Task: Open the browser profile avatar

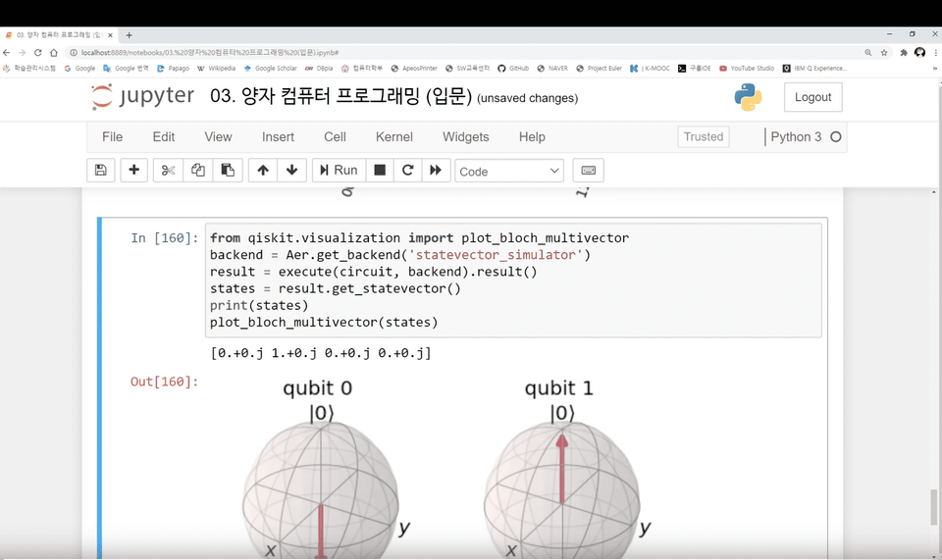Action: tap(919, 53)
